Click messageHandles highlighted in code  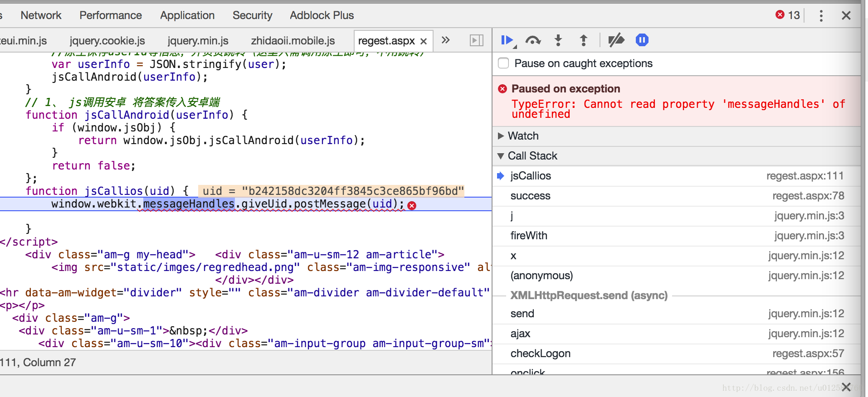[x=189, y=204]
